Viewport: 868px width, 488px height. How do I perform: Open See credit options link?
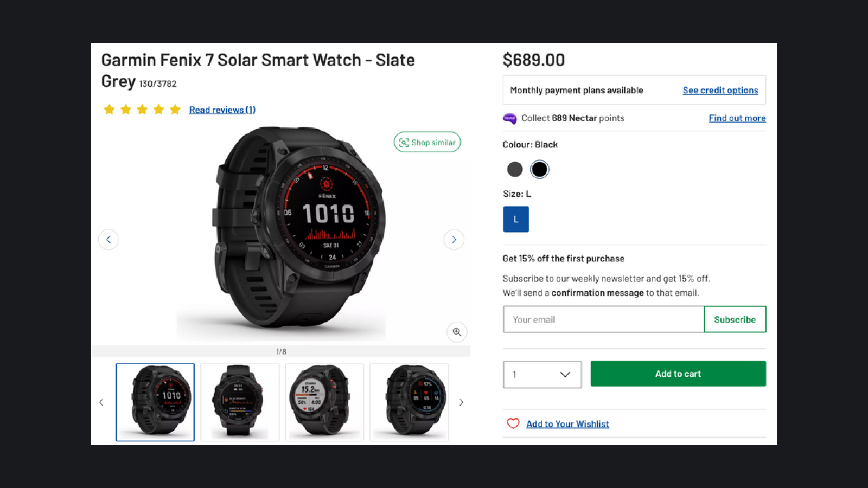click(720, 90)
